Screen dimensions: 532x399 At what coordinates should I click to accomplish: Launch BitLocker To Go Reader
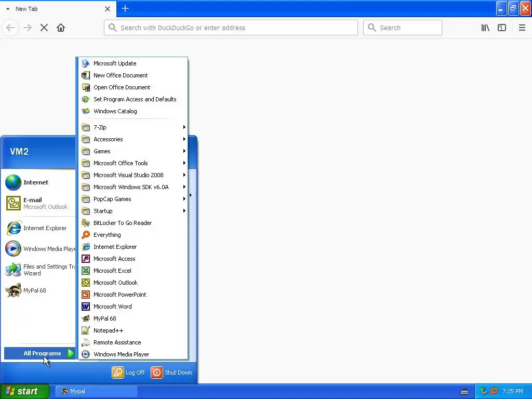[133, 223]
